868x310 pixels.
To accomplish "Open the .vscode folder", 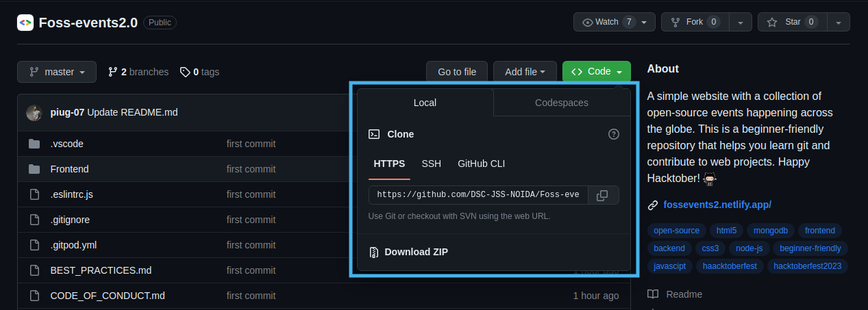I will pos(67,144).
